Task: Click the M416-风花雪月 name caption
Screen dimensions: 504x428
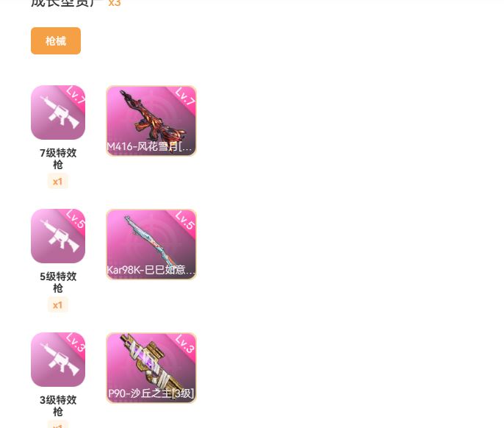Action: pos(149,146)
